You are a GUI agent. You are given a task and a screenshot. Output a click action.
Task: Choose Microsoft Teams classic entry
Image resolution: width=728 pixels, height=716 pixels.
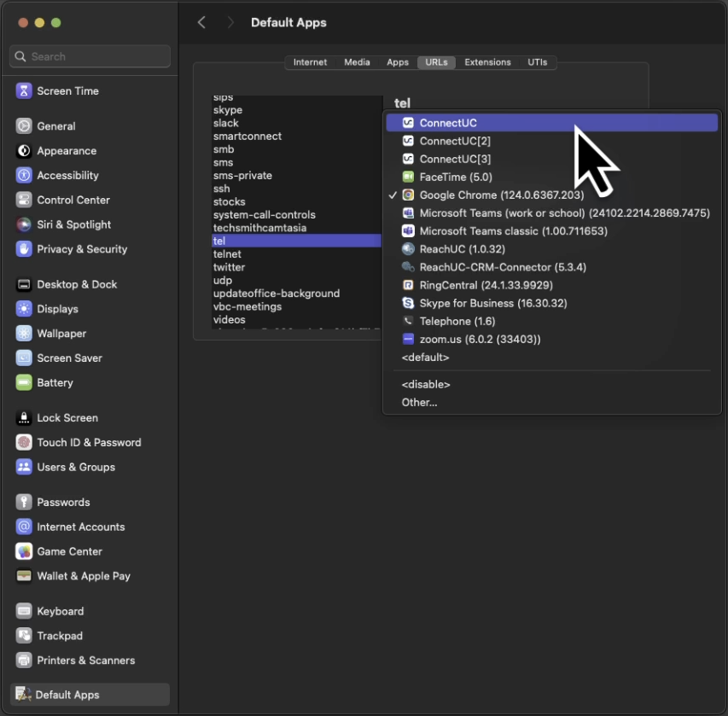[x=551, y=231]
